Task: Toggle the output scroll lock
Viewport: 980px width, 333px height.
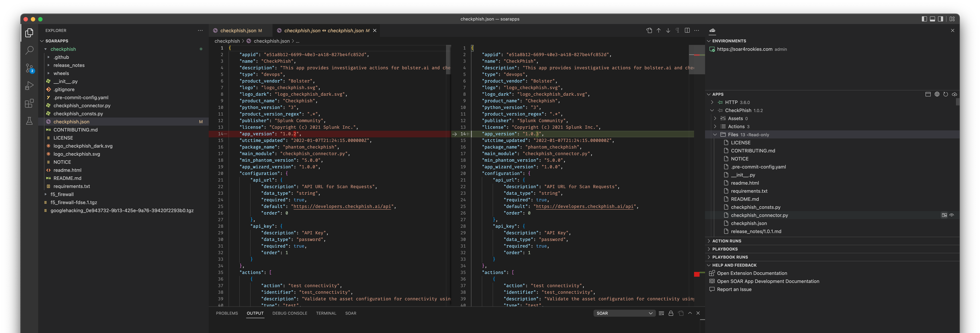Action: click(671, 313)
